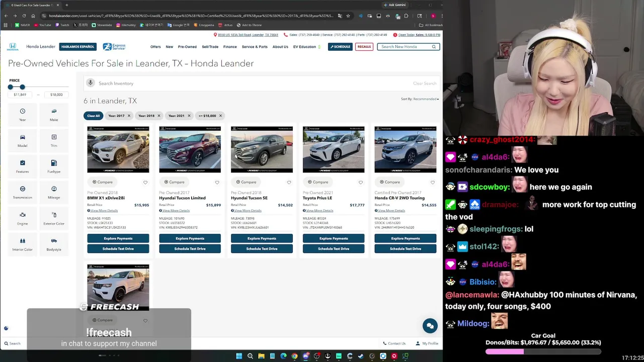Click the maximum price slider handle
The height and width of the screenshot is (362, 644).
pyautogui.click(x=22, y=87)
